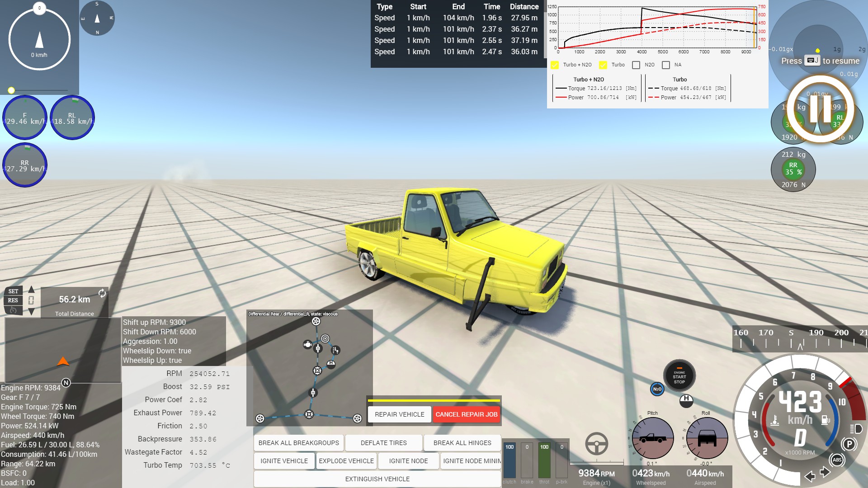Viewport: 868px width, 488px height.
Task: Click the Ignite Node button
Action: (408, 461)
